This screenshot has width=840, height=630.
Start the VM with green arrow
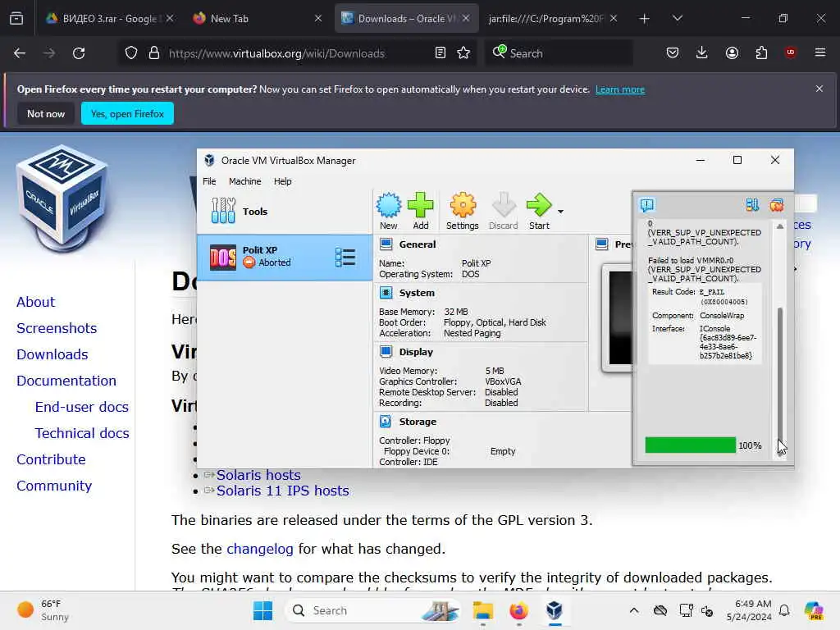coord(539,211)
